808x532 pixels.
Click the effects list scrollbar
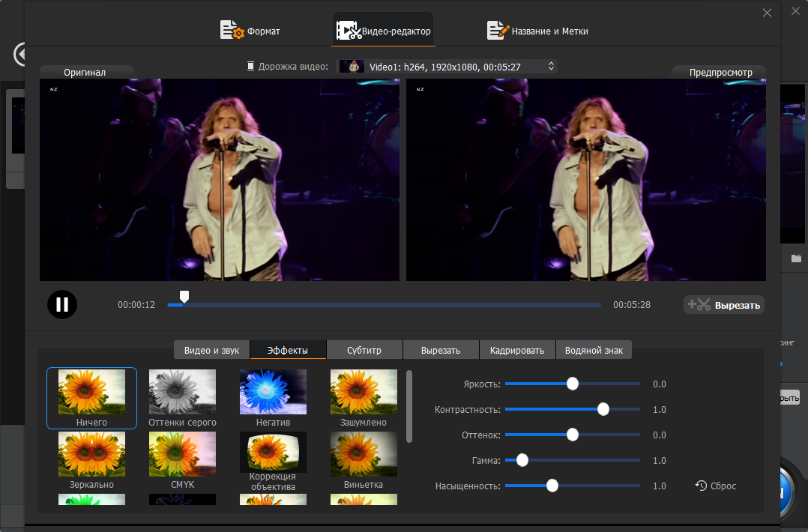pos(409,406)
